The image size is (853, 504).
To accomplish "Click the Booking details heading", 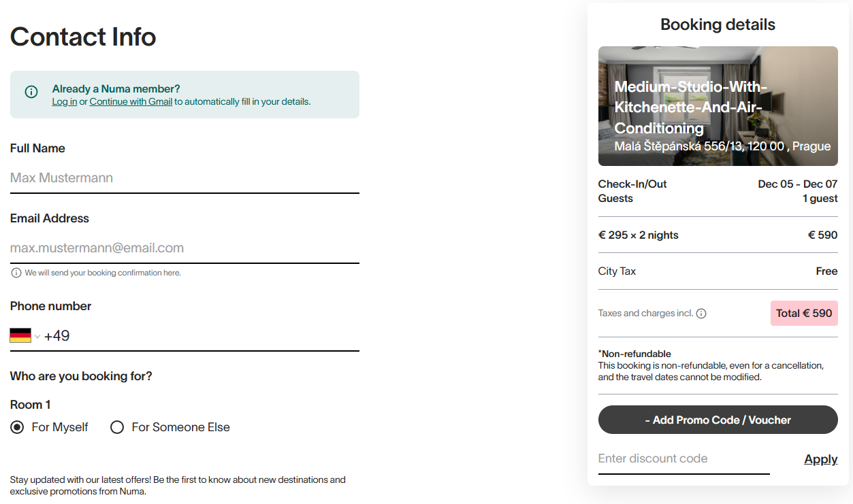I will (718, 24).
